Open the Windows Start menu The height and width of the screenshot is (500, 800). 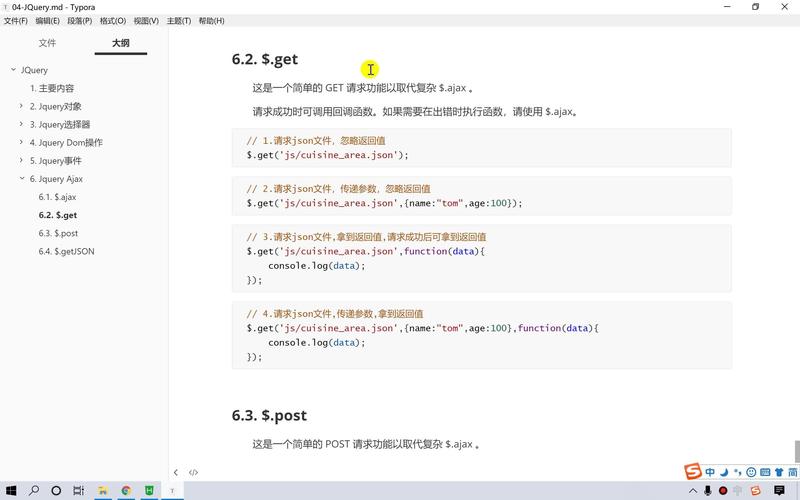click(x=11, y=491)
